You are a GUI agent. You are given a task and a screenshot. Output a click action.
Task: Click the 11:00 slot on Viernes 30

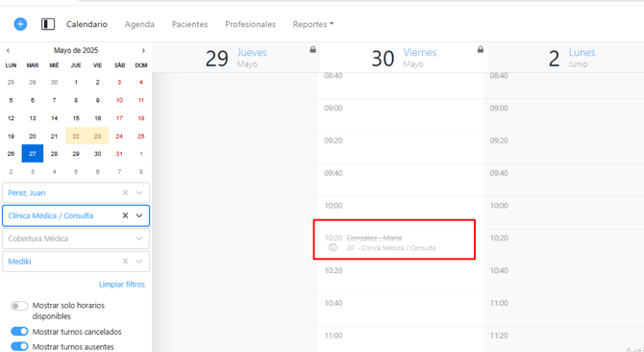401,339
